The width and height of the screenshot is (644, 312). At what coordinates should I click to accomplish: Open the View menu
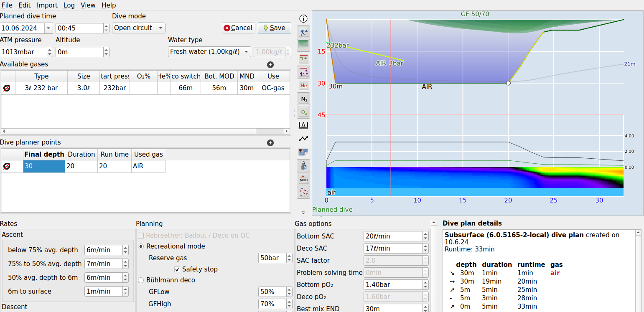coord(88,5)
